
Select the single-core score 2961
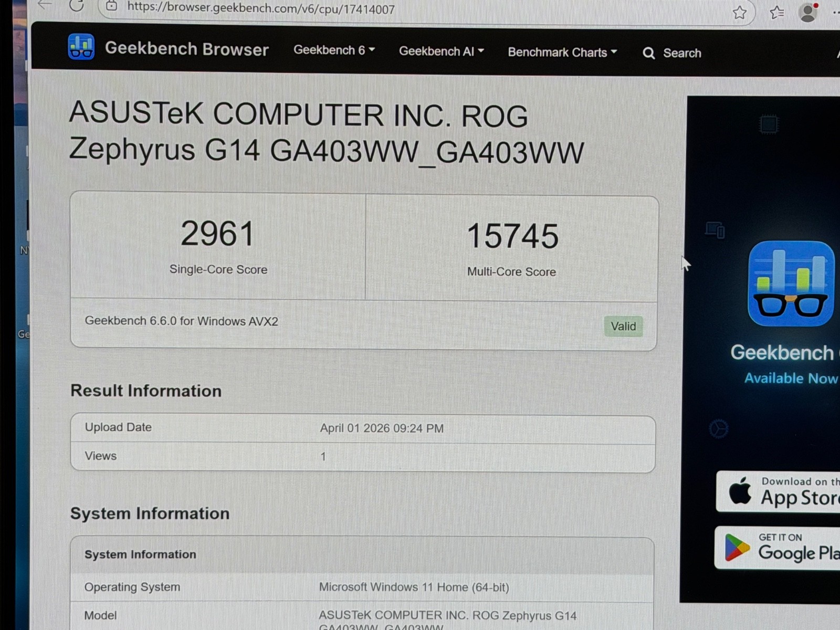[x=217, y=233]
